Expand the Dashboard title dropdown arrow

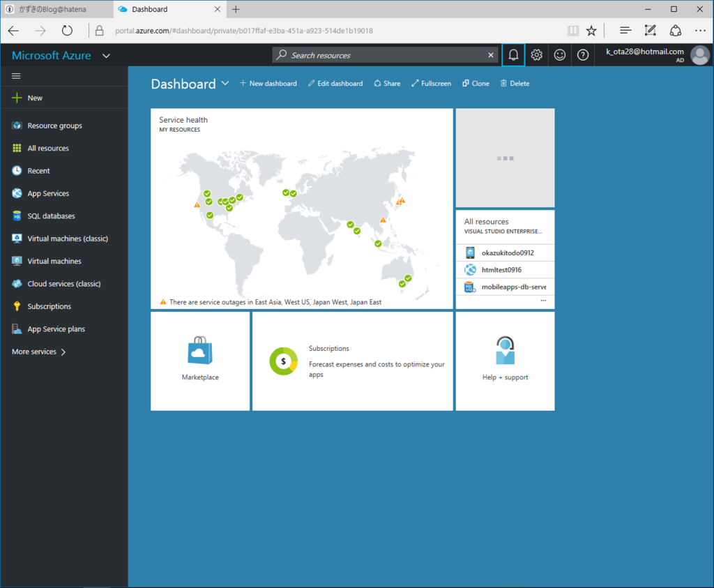[225, 83]
